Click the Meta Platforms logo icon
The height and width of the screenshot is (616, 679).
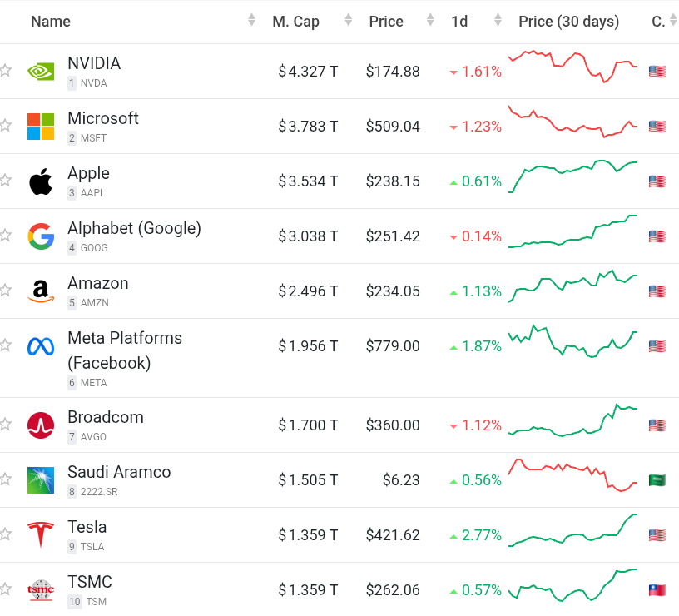[x=41, y=346]
